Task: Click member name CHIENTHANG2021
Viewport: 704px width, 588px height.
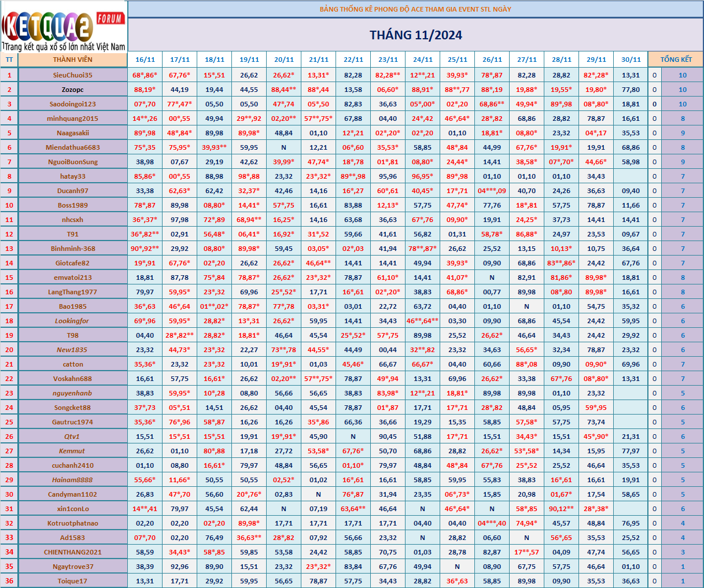Action: [72, 552]
